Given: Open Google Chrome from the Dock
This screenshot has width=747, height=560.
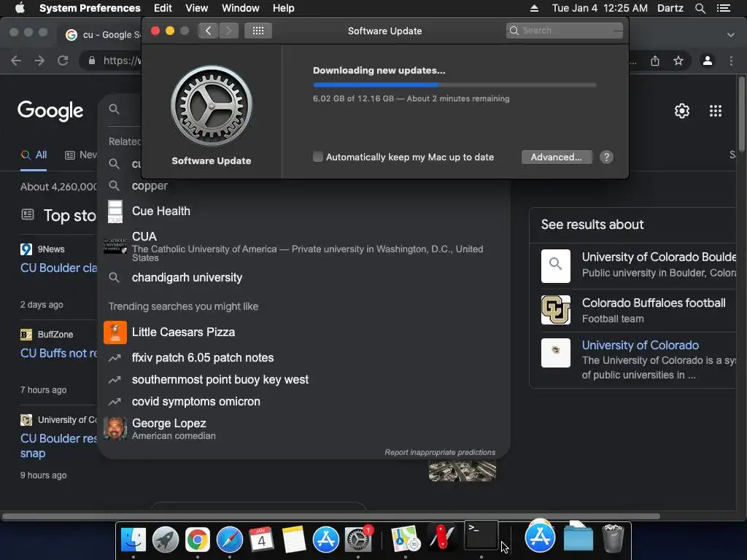Looking at the screenshot, I should (x=197, y=540).
